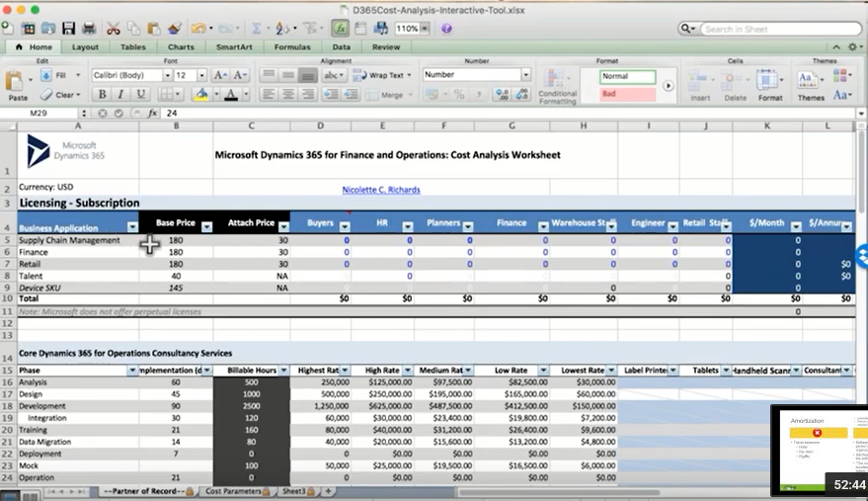Click the Print icon in toolbar
The width and height of the screenshot is (868, 501).
(x=89, y=29)
